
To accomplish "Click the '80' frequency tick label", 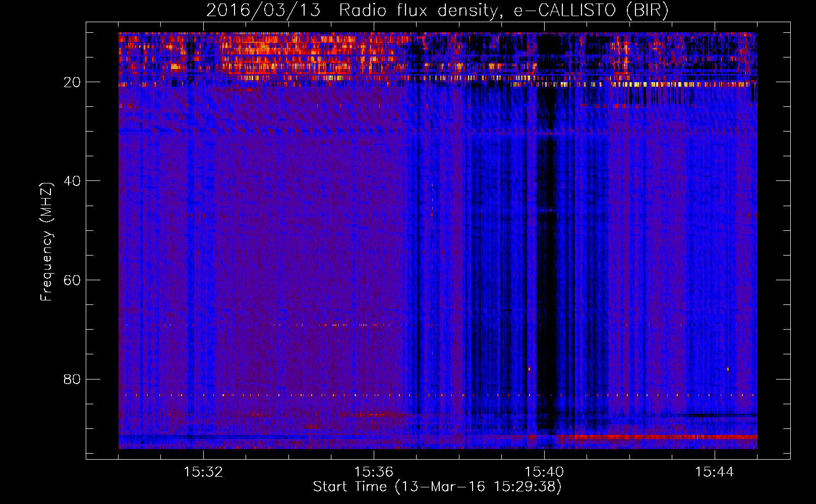I will tap(73, 379).
